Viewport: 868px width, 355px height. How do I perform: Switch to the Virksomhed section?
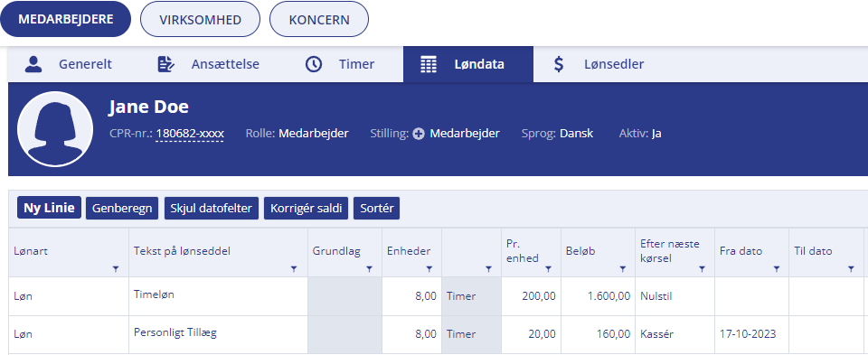[201, 19]
